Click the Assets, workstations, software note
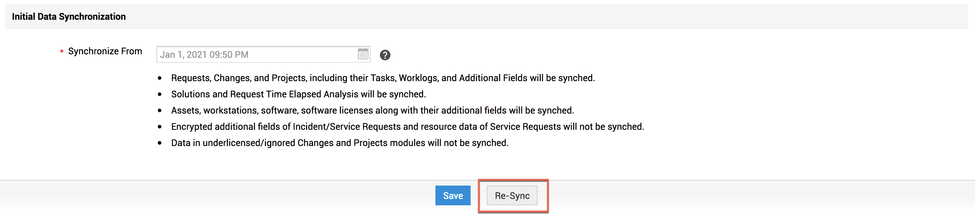The width and height of the screenshot is (980, 218). point(372,110)
